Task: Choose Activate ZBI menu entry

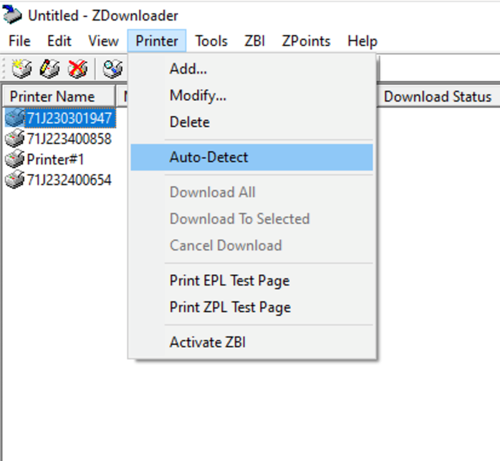Action: coord(252,342)
